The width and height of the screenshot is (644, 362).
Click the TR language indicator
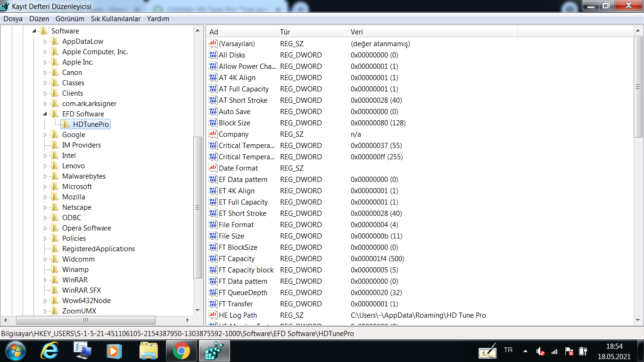[x=508, y=350]
